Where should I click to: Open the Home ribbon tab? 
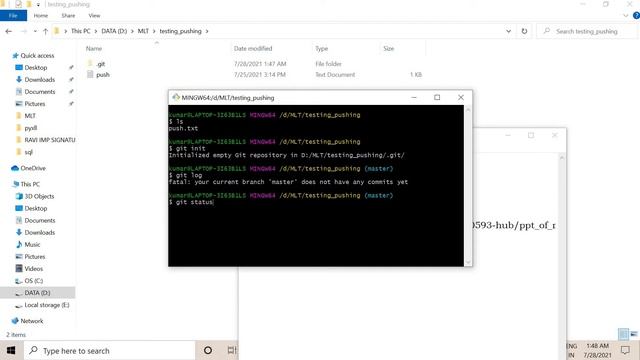point(41,16)
